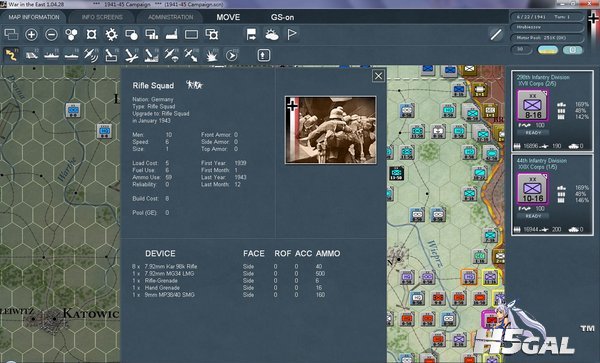The height and width of the screenshot is (363, 600).
Task: Zoom in with the plus magnifier icon
Action: 31,35
